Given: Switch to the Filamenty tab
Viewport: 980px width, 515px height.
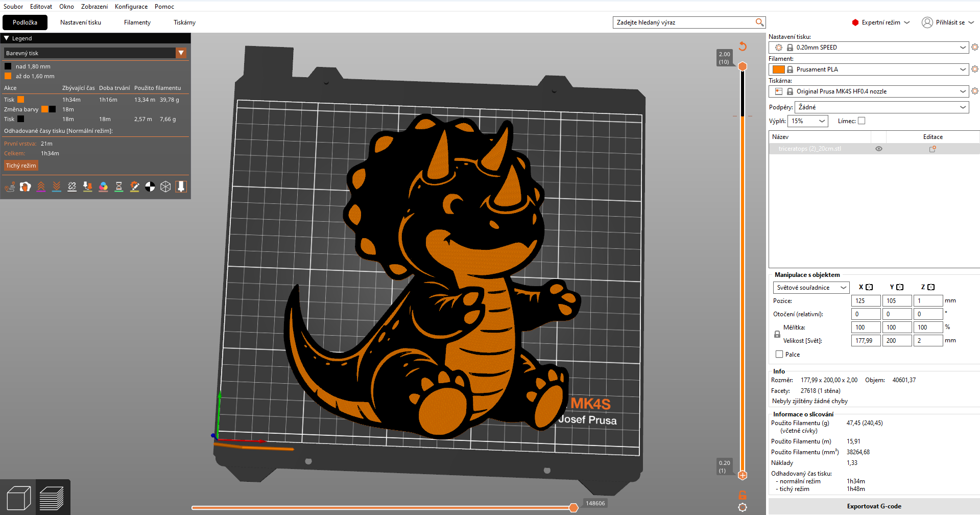Looking at the screenshot, I should [137, 22].
